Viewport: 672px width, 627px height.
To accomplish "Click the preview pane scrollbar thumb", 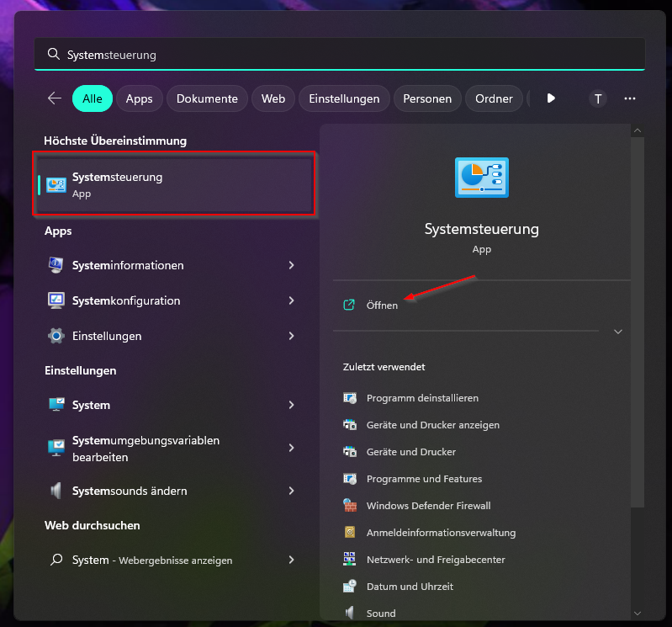I will tap(638, 322).
